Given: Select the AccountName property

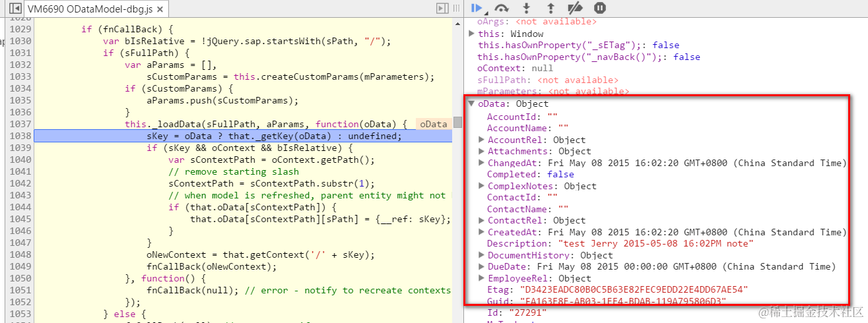Looking at the screenshot, I should click(527, 128).
